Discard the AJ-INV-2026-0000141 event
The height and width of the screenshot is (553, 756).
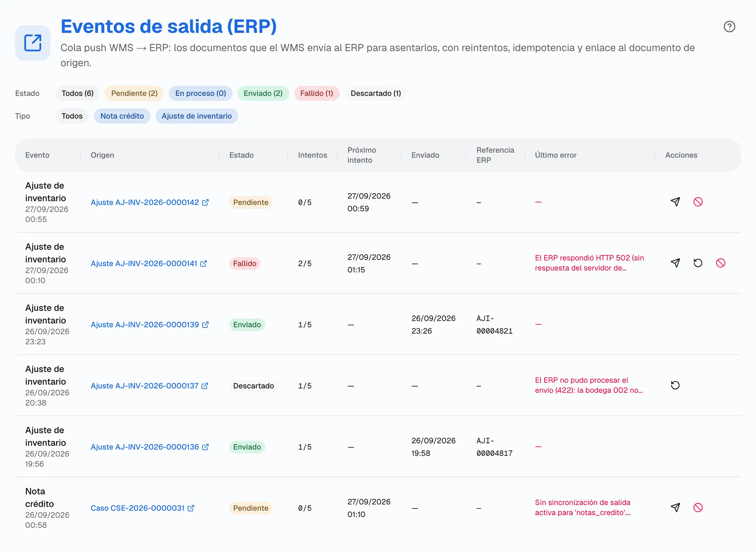[x=720, y=263]
